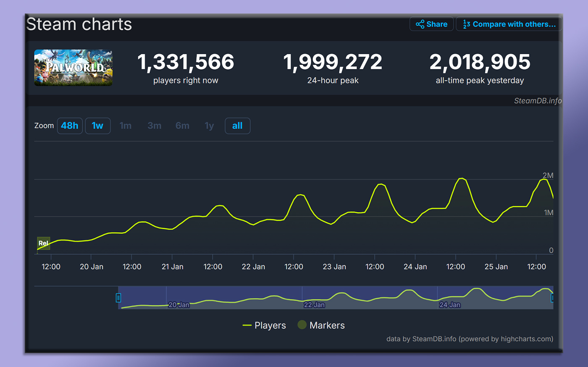Choose the 1m zoom option

pos(126,126)
